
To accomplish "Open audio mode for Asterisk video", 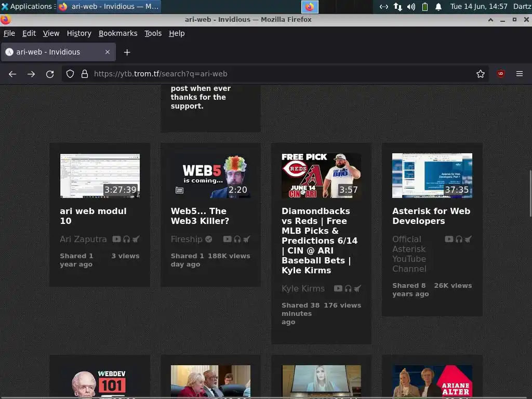I will pos(459,239).
